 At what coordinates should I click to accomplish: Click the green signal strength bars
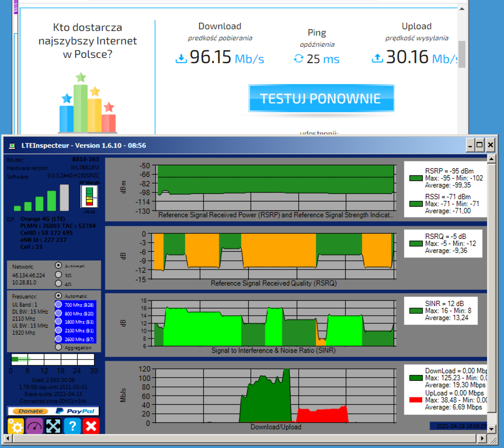(41, 198)
